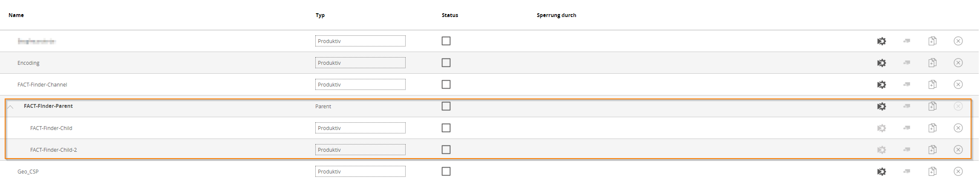
Task: Click gear icon in Geo_CSP row
Action: pyautogui.click(x=882, y=171)
